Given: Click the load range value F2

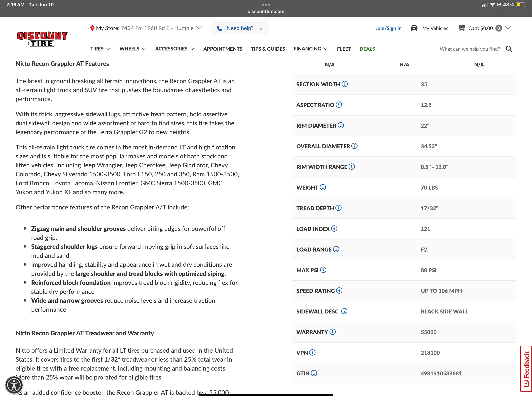Looking at the screenshot, I should pos(424,250).
